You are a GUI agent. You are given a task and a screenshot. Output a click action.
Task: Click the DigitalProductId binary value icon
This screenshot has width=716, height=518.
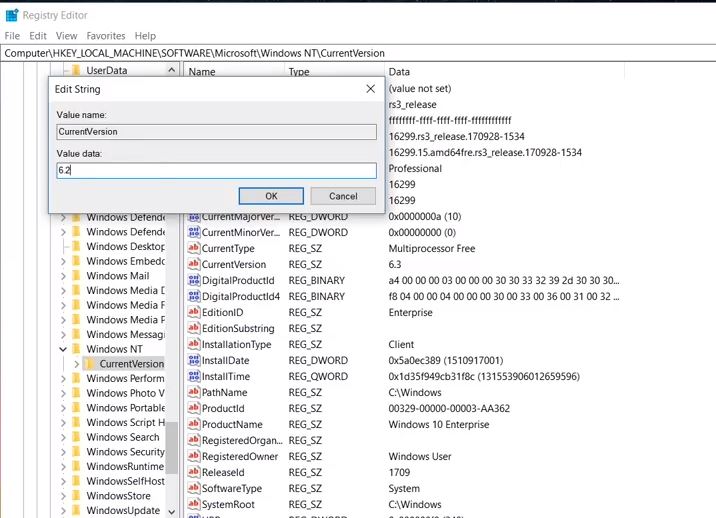click(194, 281)
